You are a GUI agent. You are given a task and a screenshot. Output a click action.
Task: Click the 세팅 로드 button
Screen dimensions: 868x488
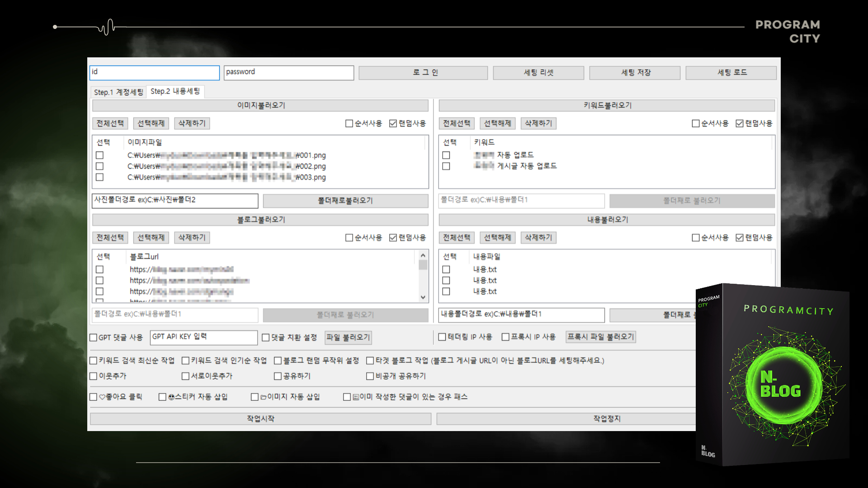pyautogui.click(x=731, y=73)
